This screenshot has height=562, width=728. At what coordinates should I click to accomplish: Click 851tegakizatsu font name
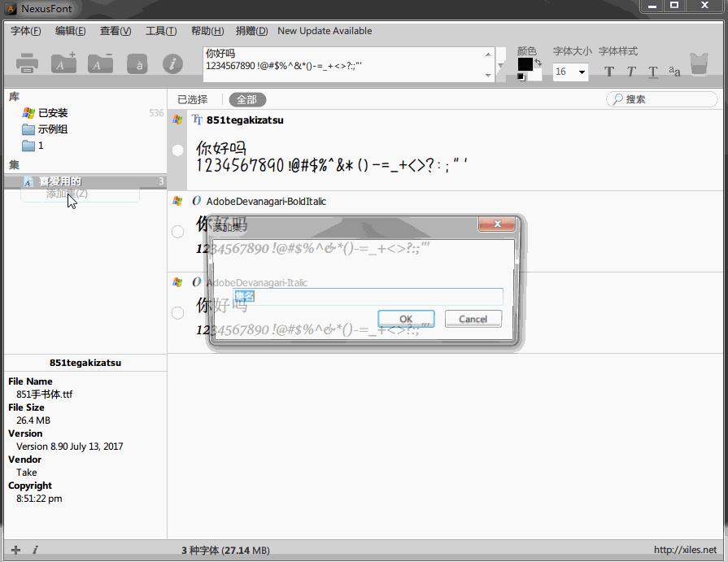245,120
